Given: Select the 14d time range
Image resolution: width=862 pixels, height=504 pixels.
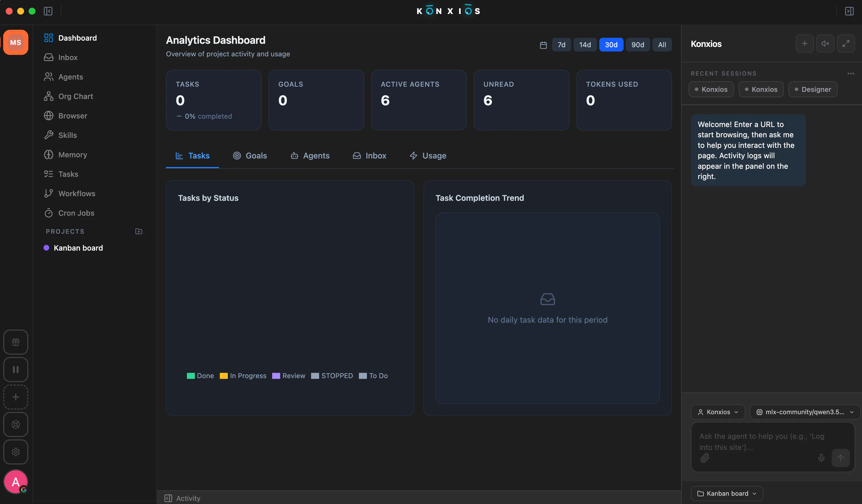Looking at the screenshot, I should pyautogui.click(x=585, y=45).
